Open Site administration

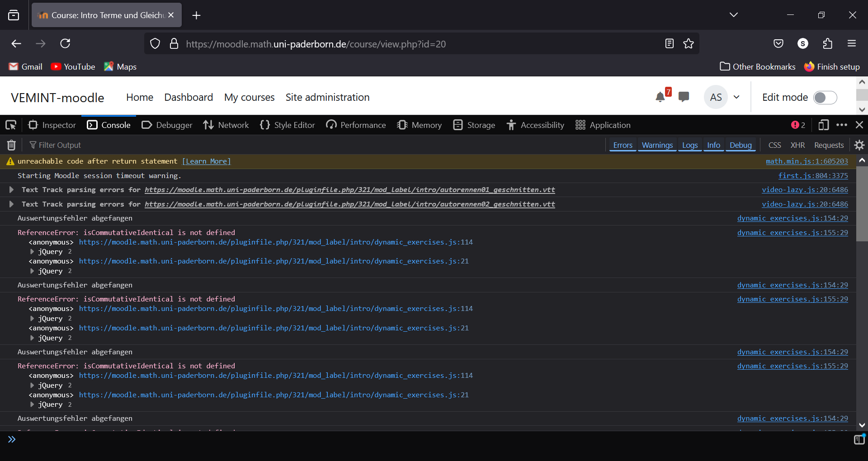(x=327, y=97)
